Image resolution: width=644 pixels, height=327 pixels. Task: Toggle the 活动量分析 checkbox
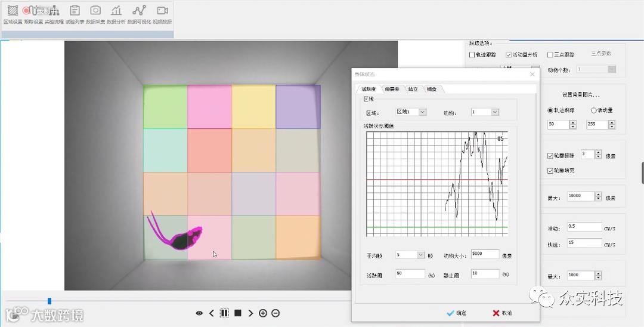pos(509,55)
